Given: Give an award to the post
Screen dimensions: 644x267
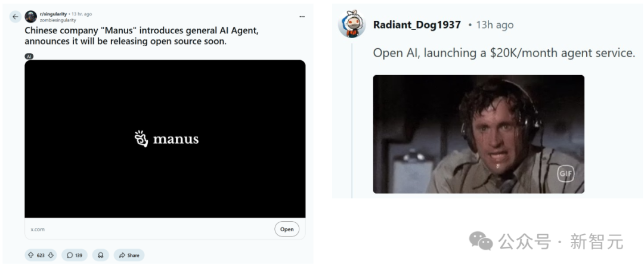Looking at the screenshot, I should coord(100,255).
